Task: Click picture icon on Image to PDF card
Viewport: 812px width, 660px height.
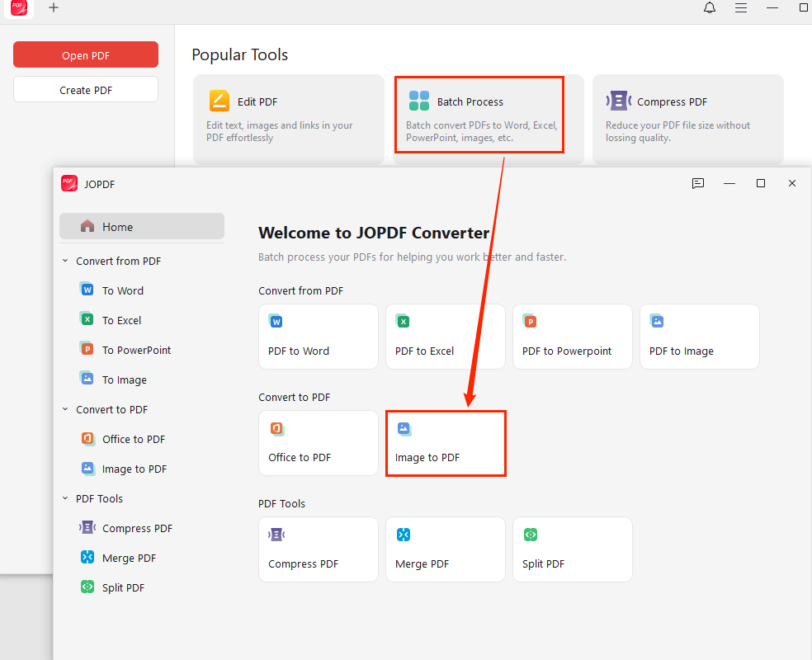Action: point(404,429)
